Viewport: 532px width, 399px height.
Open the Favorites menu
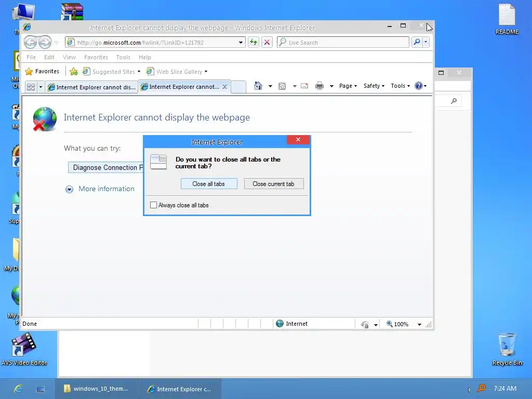(x=96, y=57)
